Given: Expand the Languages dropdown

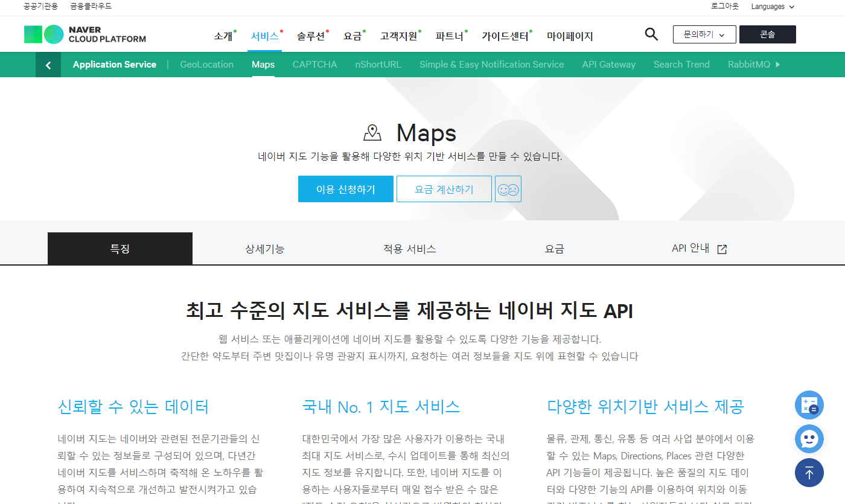Looking at the screenshot, I should point(773,7).
